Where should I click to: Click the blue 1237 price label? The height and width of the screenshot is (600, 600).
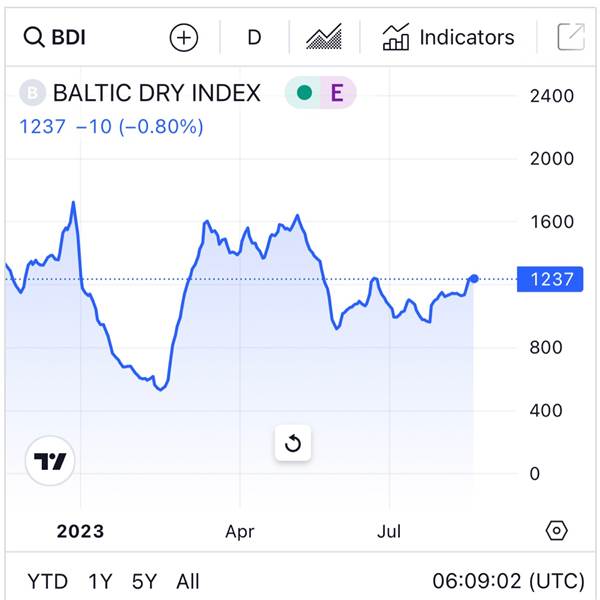coord(550,279)
